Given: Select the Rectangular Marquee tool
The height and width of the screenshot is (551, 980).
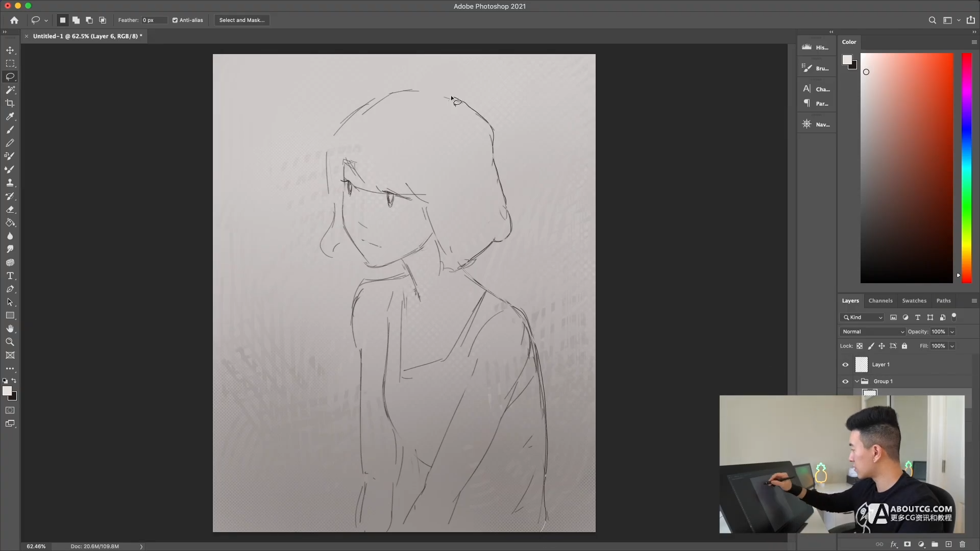Looking at the screenshot, I should pyautogui.click(x=10, y=63).
